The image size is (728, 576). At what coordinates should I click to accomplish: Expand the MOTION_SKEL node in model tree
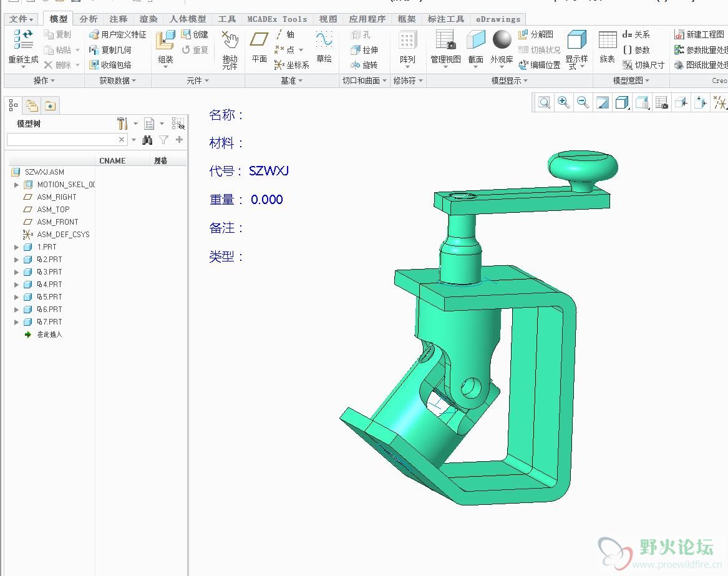pyautogui.click(x=16, y=185)
